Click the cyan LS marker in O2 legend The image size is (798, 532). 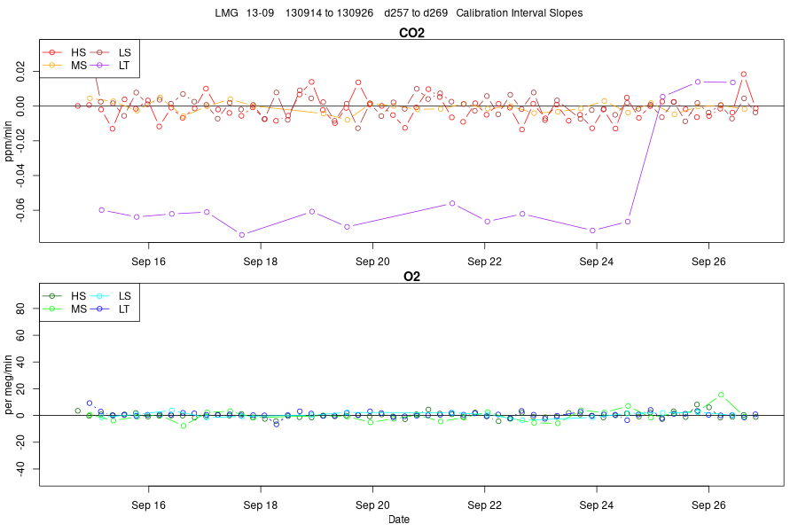point(99,296)
